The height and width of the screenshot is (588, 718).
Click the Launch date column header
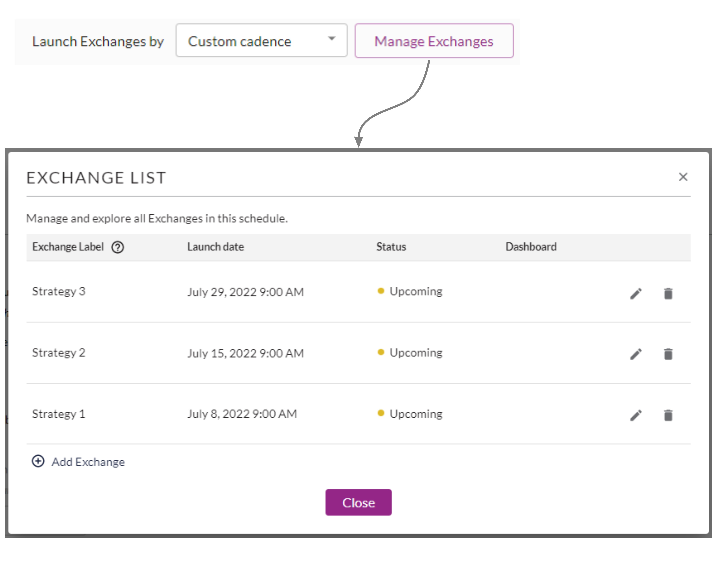point(215,247)
